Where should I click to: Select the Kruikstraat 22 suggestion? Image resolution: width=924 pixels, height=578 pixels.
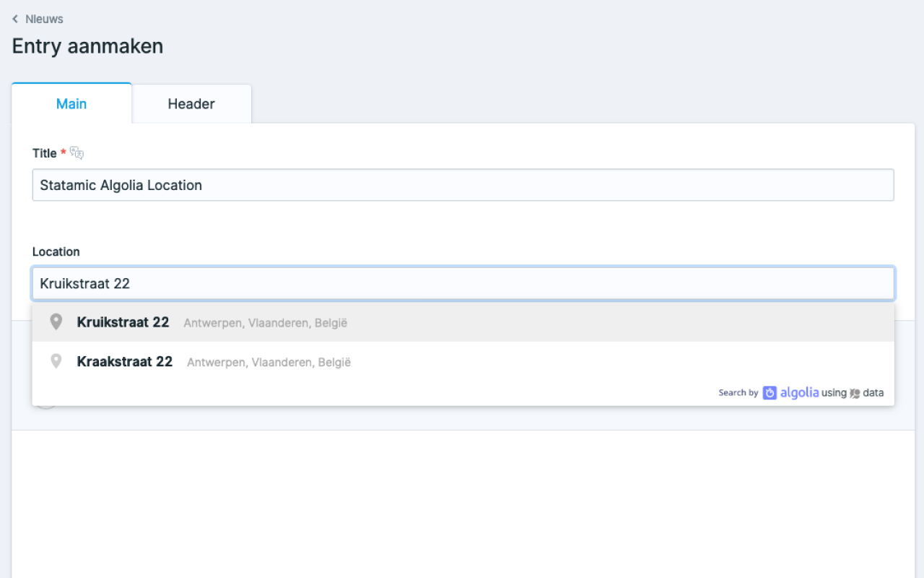click(463, 322)
